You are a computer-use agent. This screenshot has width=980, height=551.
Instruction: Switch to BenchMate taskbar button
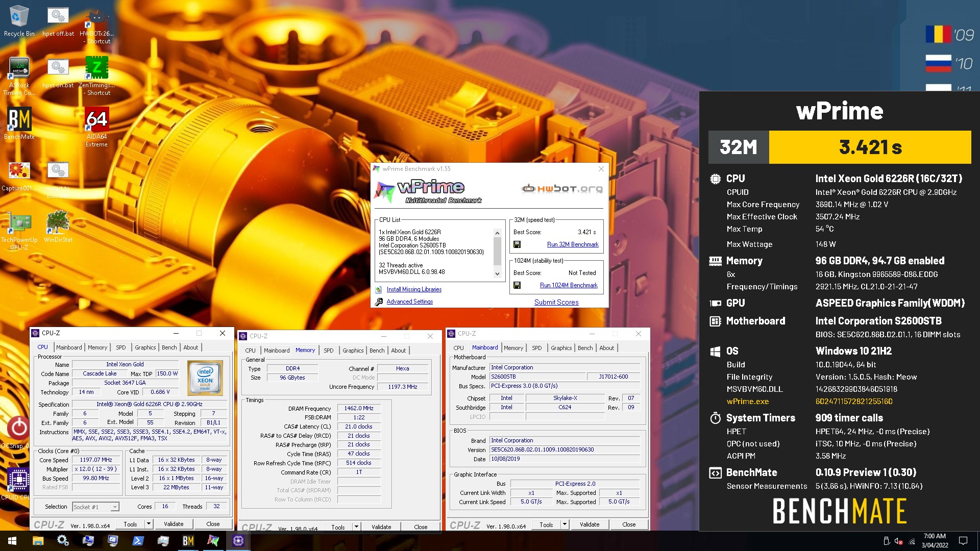pyautogui.click(x=188, y=541)
